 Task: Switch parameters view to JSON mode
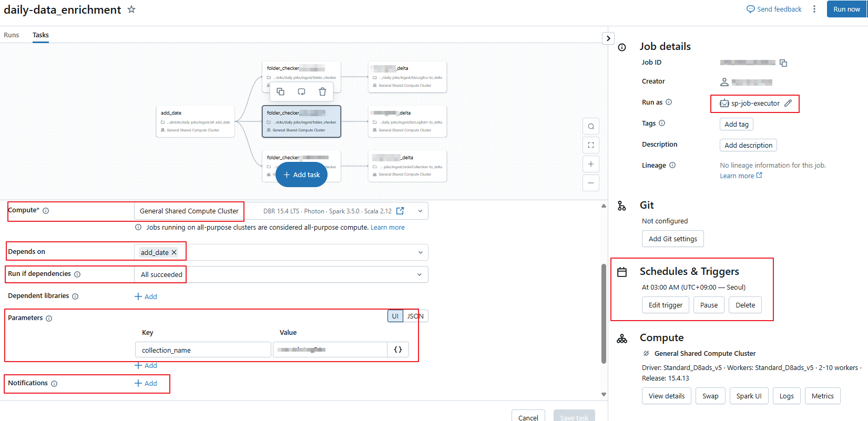(x=415, y=316)
